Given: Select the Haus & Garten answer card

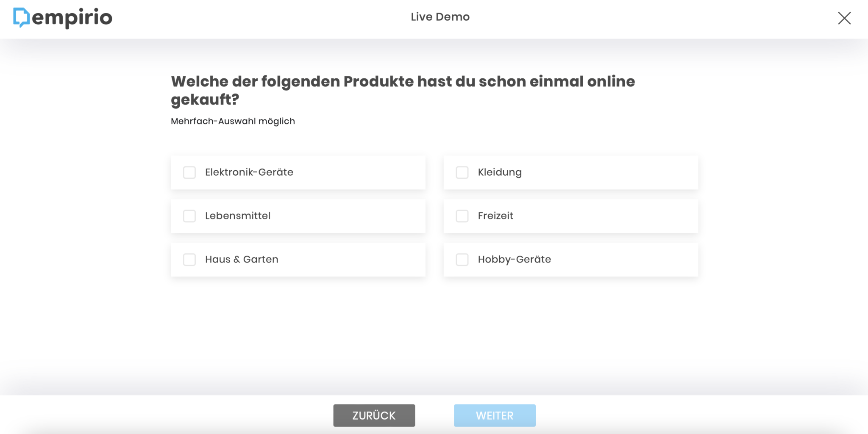Looking at the screenshot, I should tap(298, 260).
